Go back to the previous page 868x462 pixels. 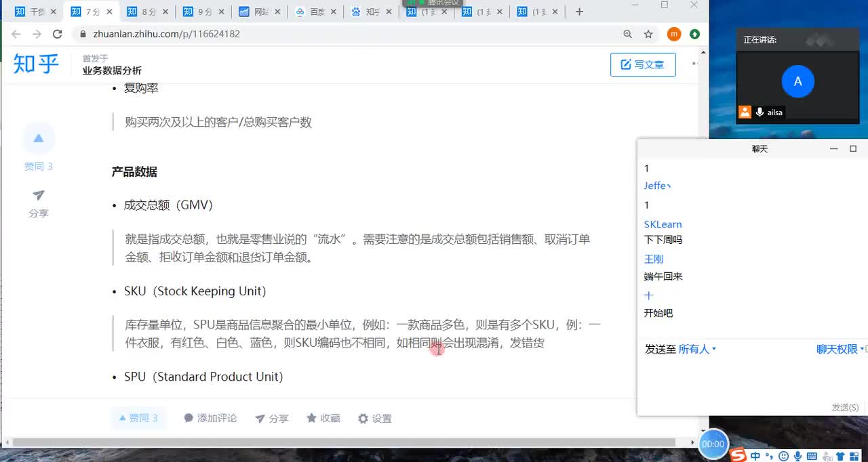16,34
